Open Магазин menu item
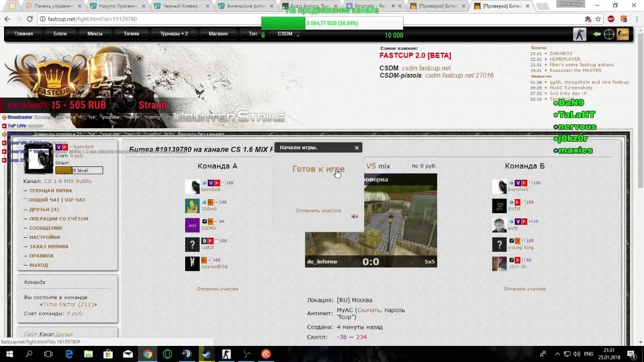The image size is (644, 362). coord(218,34)
